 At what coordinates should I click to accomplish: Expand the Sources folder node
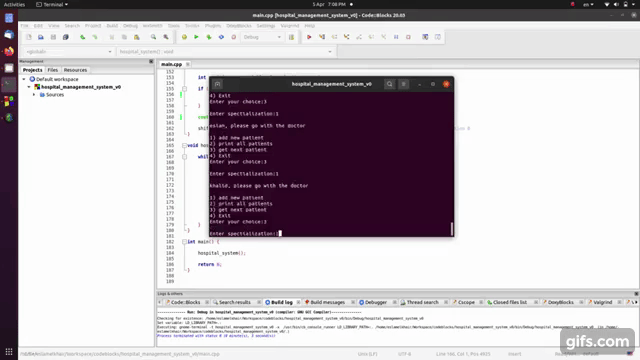click(34, 94)
